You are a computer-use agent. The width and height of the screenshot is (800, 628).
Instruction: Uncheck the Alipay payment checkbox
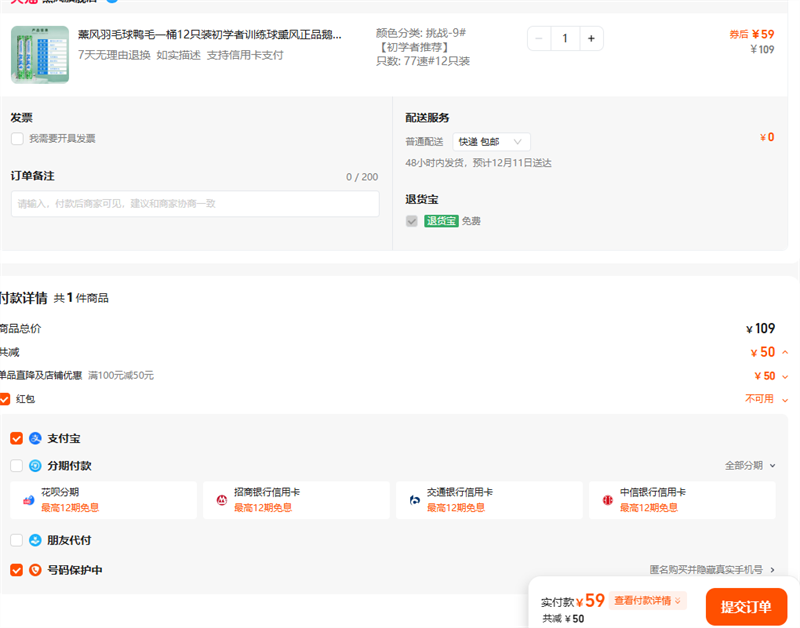click(16, 438)
